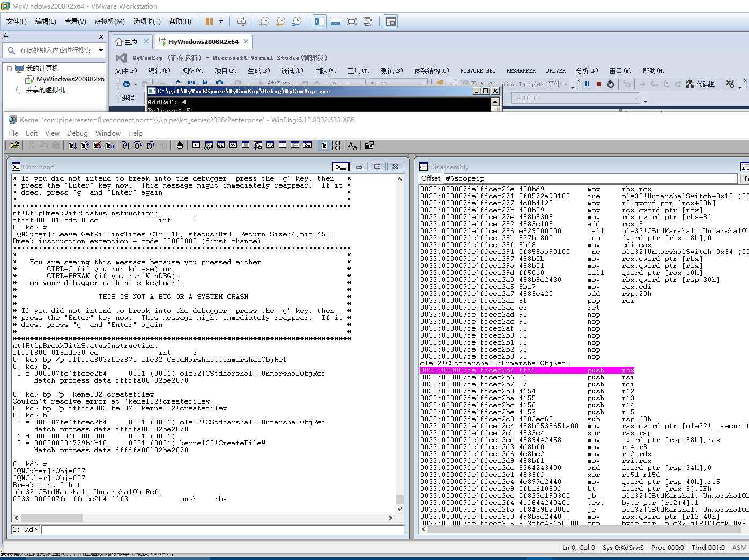
Task: Collapse the 我的计算机 tree node
Action: tap(9, 69)
